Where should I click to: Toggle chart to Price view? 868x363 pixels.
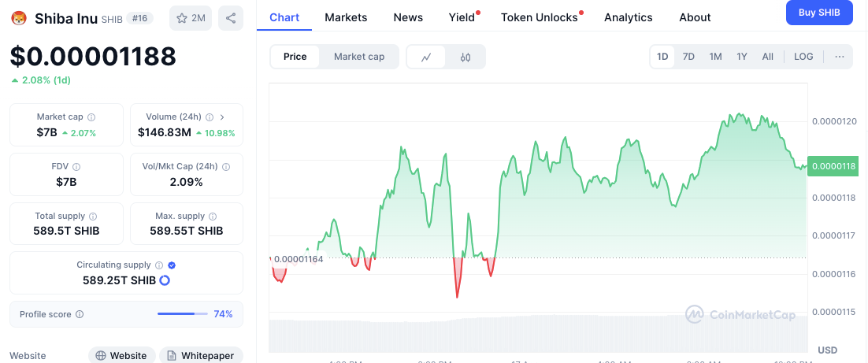295,57
